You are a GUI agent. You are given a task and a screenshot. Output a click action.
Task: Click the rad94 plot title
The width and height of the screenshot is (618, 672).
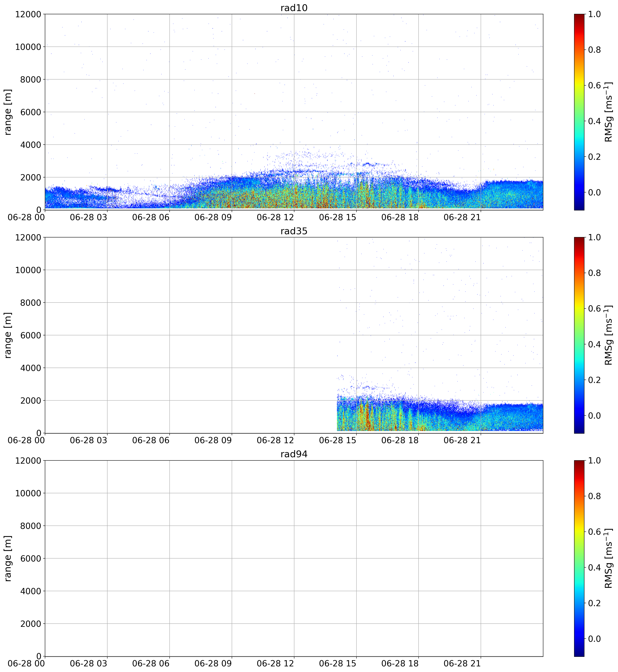click(294, 454)
